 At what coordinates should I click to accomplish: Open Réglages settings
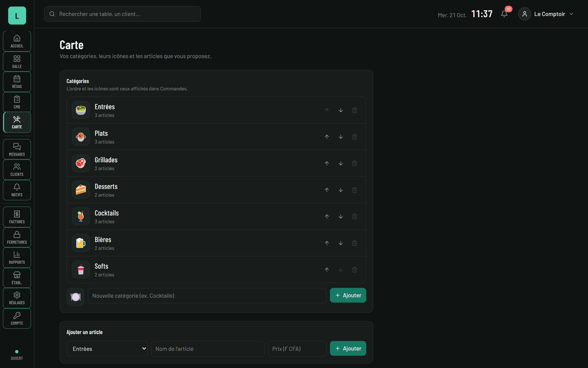(x=17, y=298)
